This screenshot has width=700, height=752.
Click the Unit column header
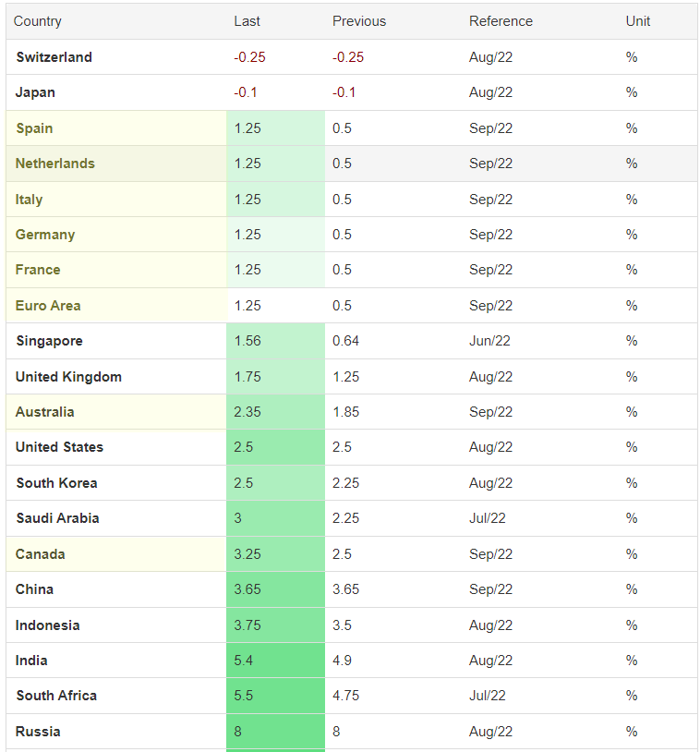(x=638, y=21)
